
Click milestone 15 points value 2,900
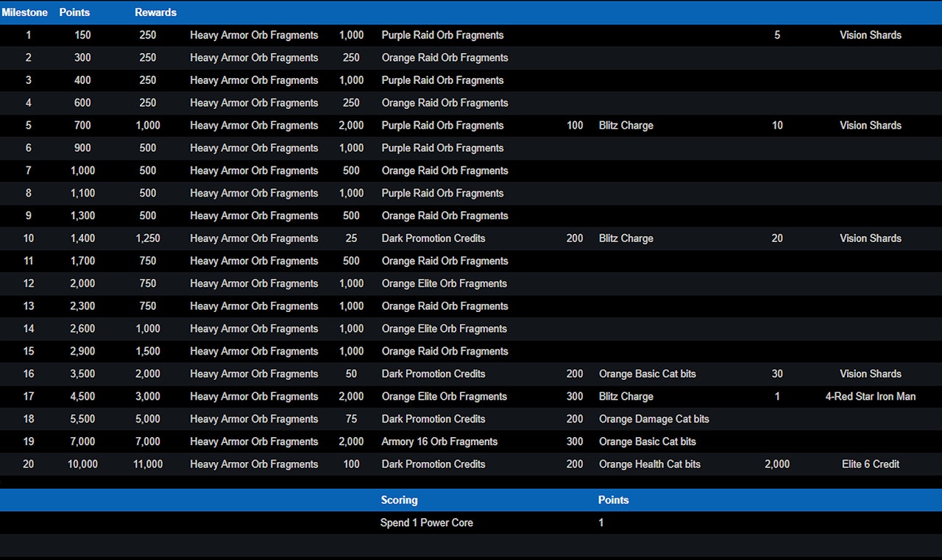coord(82,351)
